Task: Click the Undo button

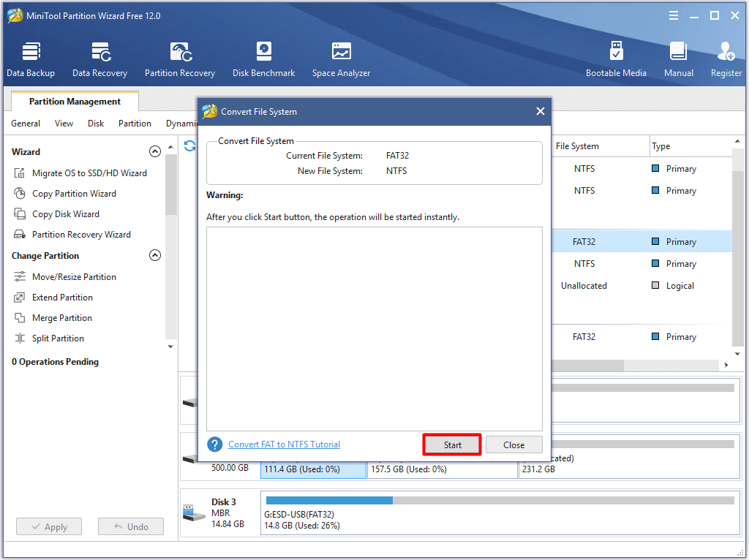Action: tap(131, 527)
